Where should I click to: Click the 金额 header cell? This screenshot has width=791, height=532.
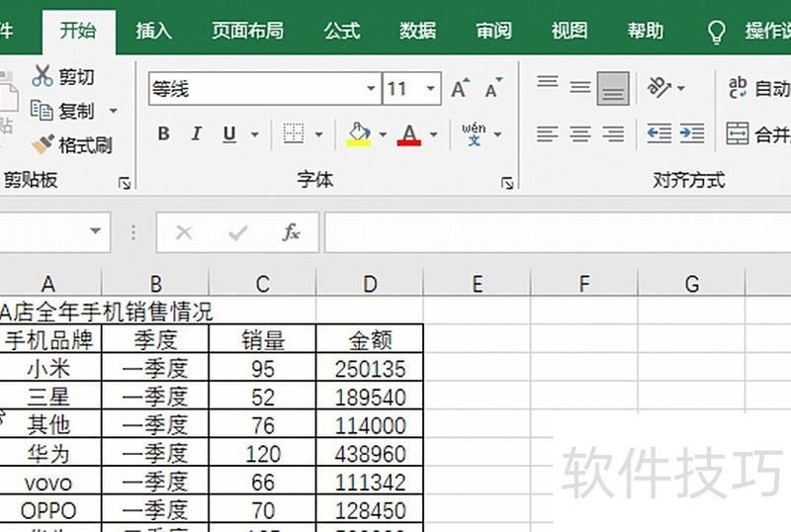370,339
